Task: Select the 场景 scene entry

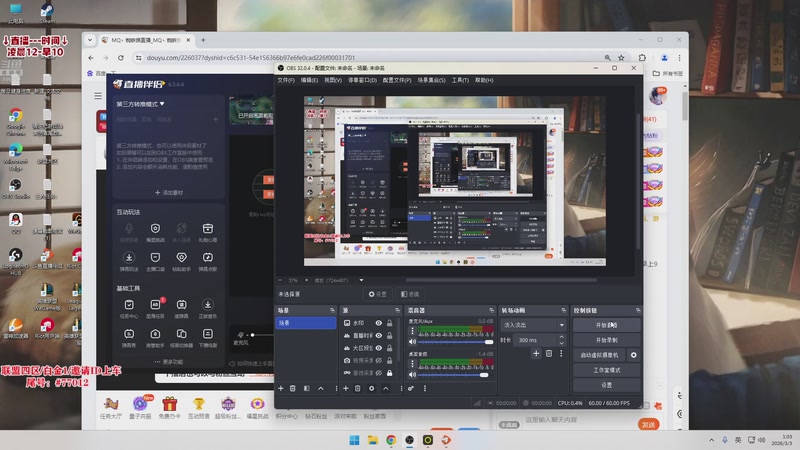Action: point(306,323)
